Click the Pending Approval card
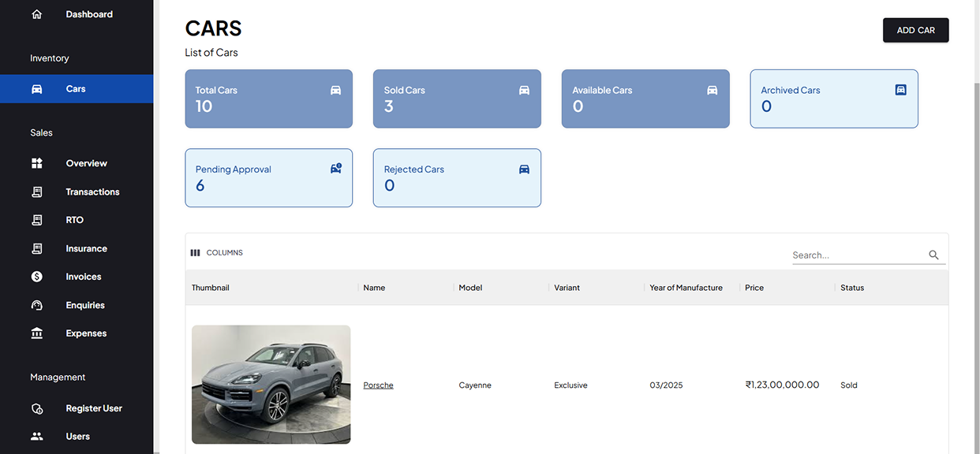 (268, 178)
